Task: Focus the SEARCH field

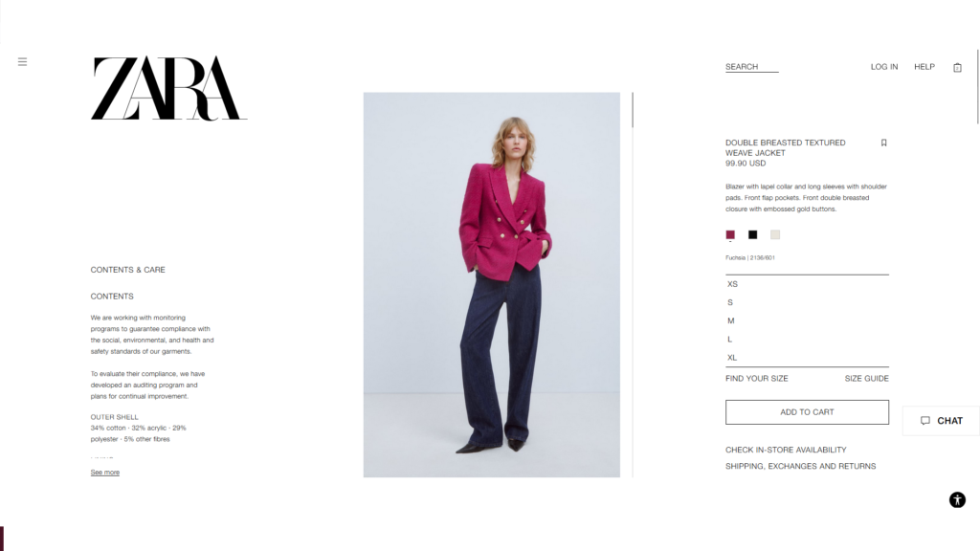Action: coord(752,67)
